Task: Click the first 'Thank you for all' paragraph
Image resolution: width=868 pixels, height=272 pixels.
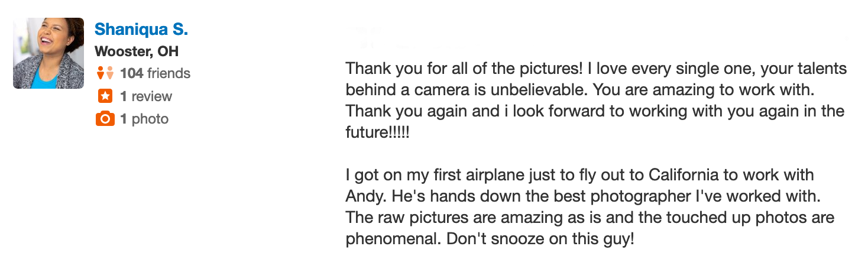Action: [596, 101]
